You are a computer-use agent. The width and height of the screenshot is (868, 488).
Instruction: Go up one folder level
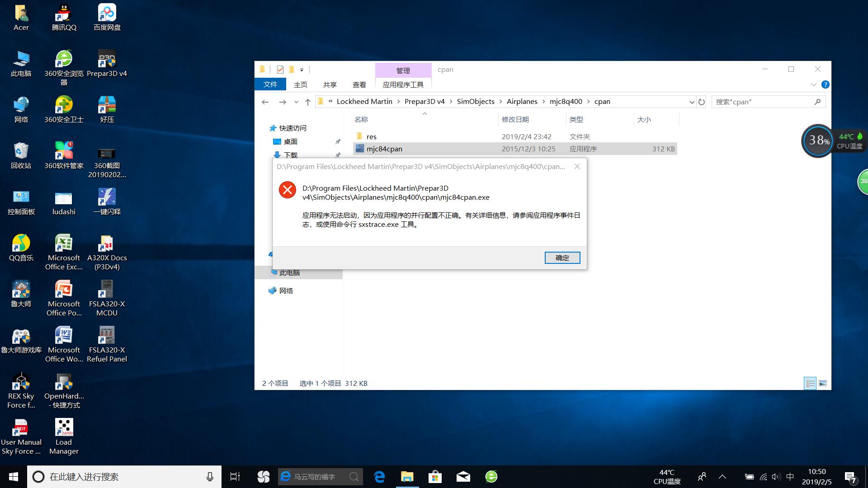tap(308, 102)
